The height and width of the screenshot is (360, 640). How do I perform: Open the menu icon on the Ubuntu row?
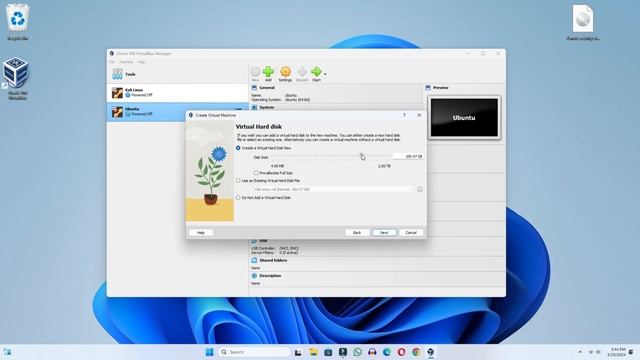pos(239,109)
